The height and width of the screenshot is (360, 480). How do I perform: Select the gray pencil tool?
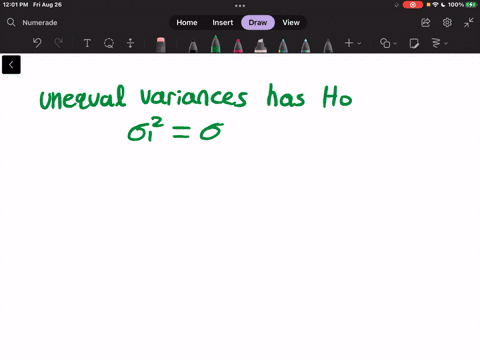coord(328,46)
